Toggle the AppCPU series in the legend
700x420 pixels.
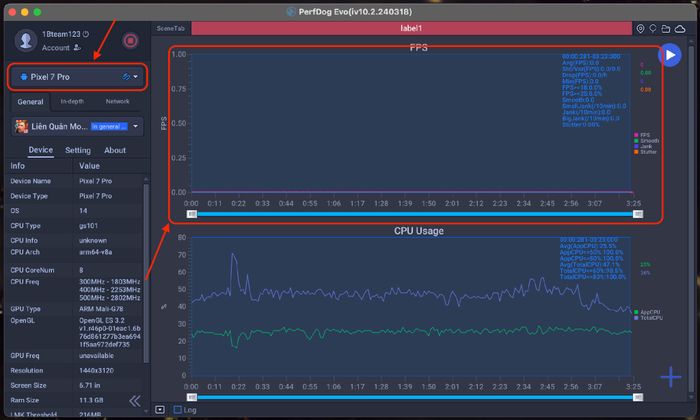coord(647,312)
